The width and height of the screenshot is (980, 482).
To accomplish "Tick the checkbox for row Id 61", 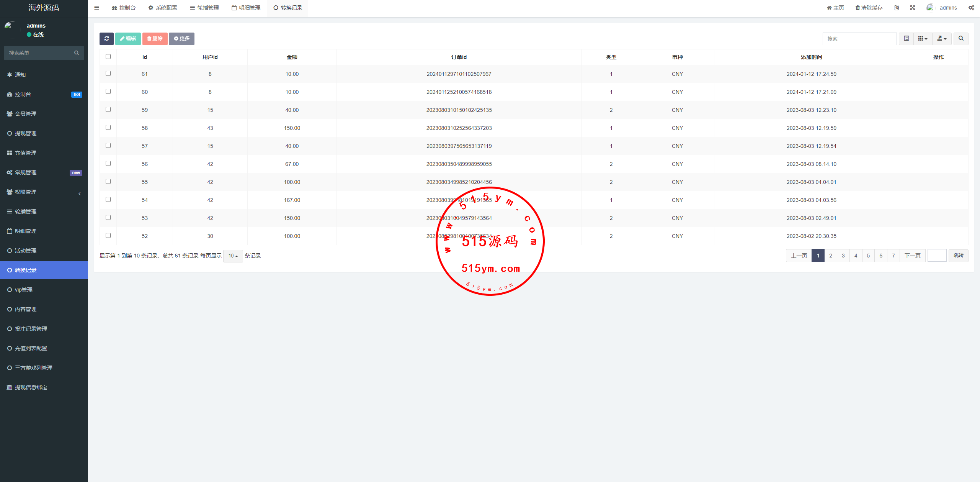I will 108,74.
